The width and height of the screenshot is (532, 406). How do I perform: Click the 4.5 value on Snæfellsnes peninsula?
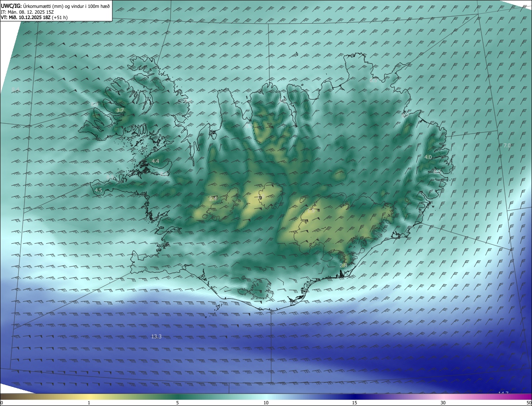click(x=99, y=191)
